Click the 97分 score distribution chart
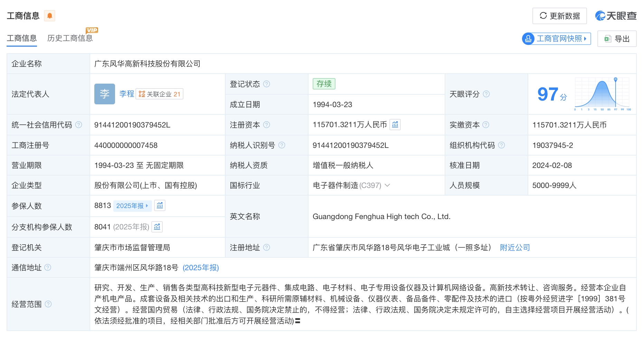The height and width of the screenshot is (340, 644). (603, 94)
